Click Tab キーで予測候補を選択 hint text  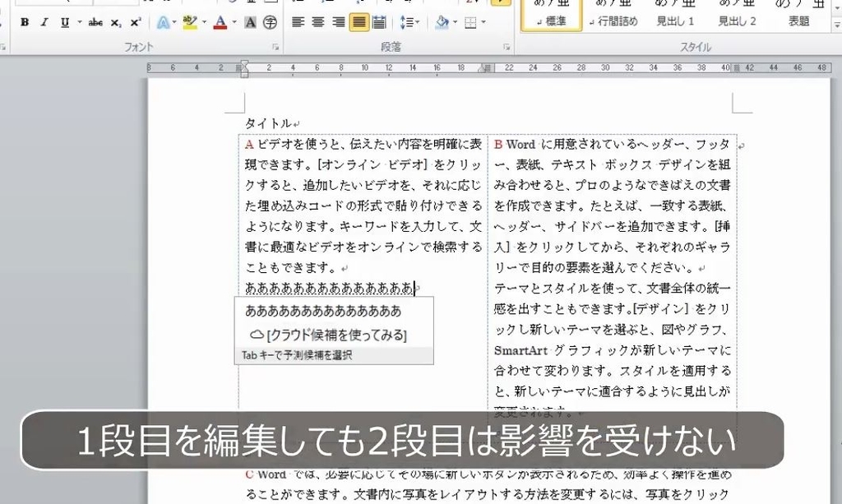(296, 355)
